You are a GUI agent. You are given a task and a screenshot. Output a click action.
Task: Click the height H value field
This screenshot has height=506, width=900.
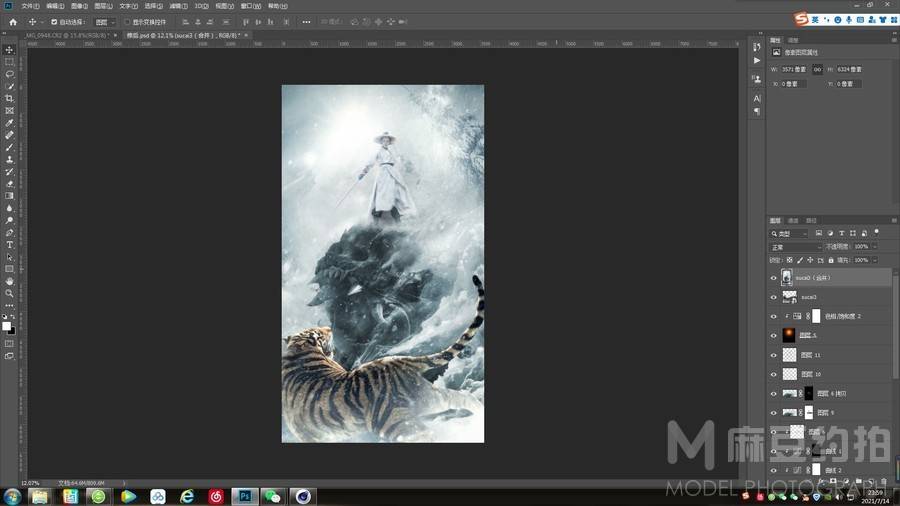click(x=849, y=69)
